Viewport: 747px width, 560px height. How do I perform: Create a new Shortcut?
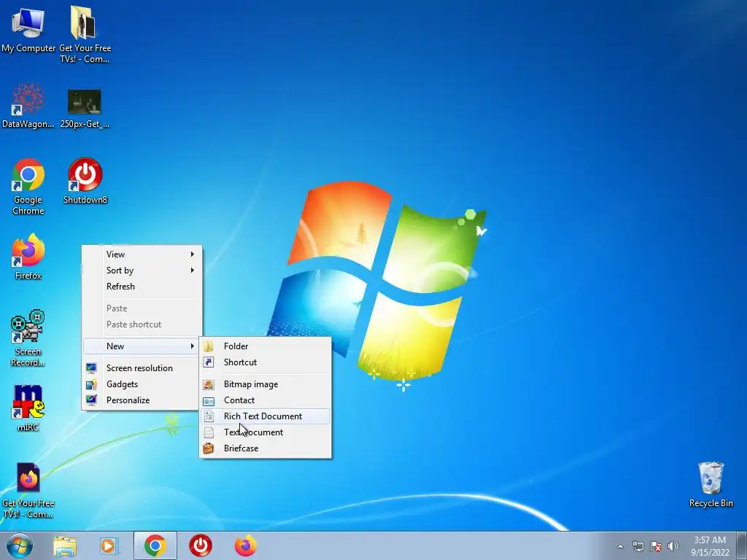pos(266,362)
